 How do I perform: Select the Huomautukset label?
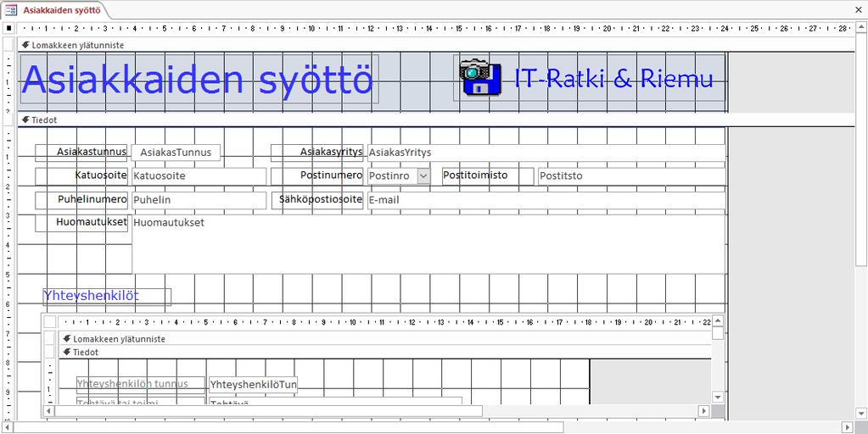(81, 224)
